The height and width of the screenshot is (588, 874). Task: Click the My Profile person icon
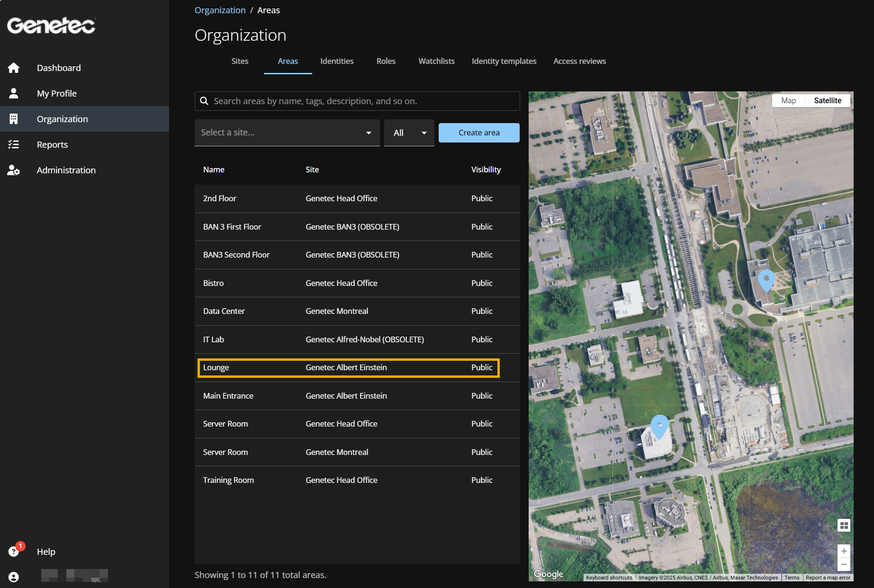tap(14, 93)
